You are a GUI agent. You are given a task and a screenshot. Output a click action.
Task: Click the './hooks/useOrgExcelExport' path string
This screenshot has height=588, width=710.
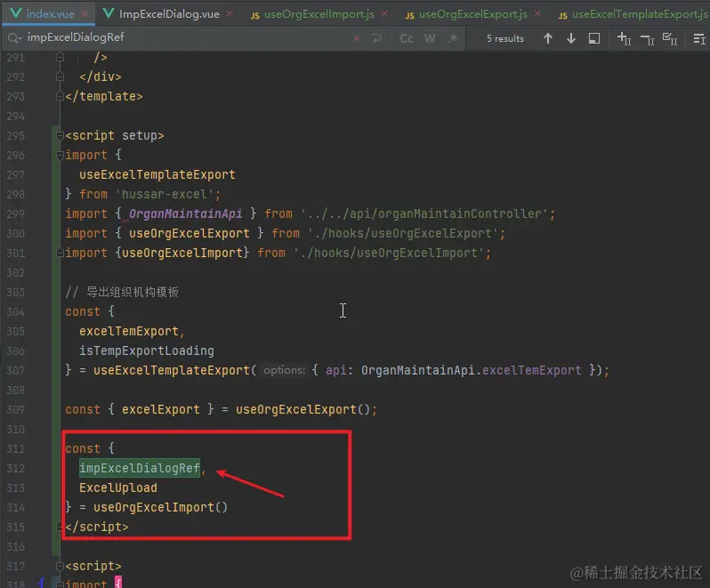point(403,233)
